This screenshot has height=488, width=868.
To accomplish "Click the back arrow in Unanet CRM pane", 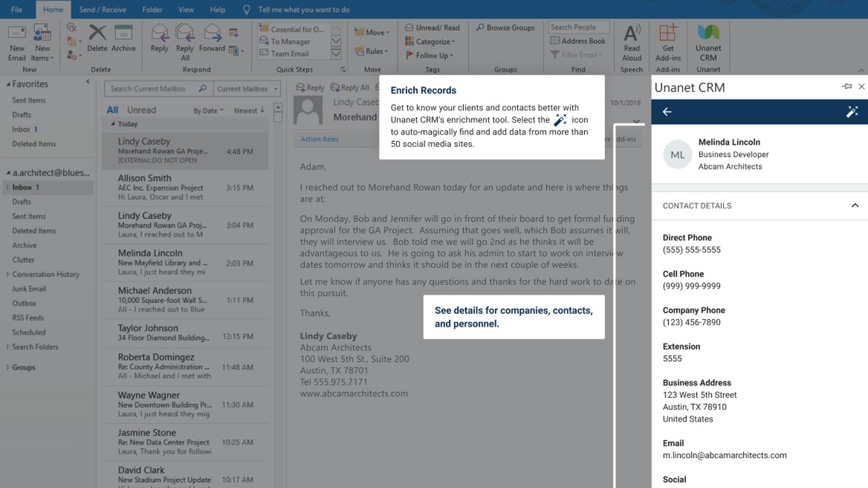I will (x=667, y=112).
